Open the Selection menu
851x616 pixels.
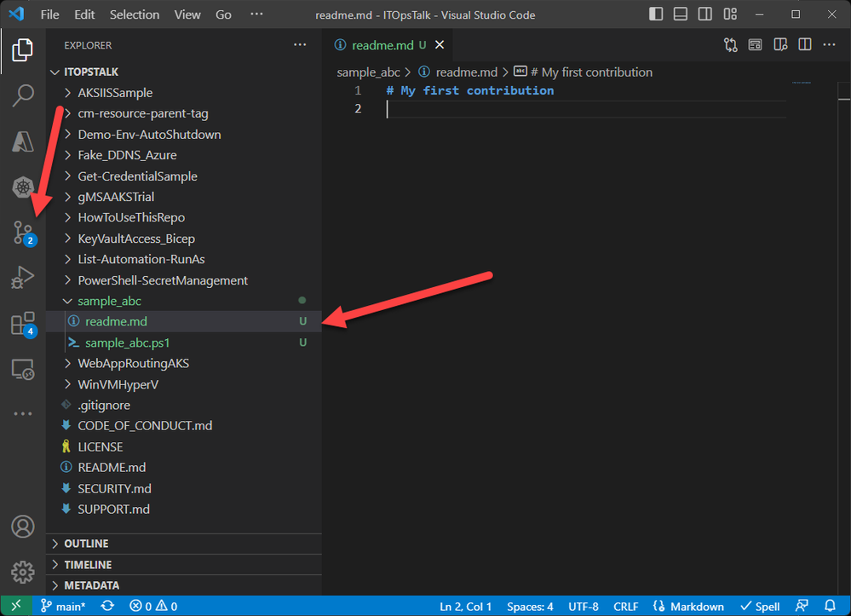[x=135, y=14]
